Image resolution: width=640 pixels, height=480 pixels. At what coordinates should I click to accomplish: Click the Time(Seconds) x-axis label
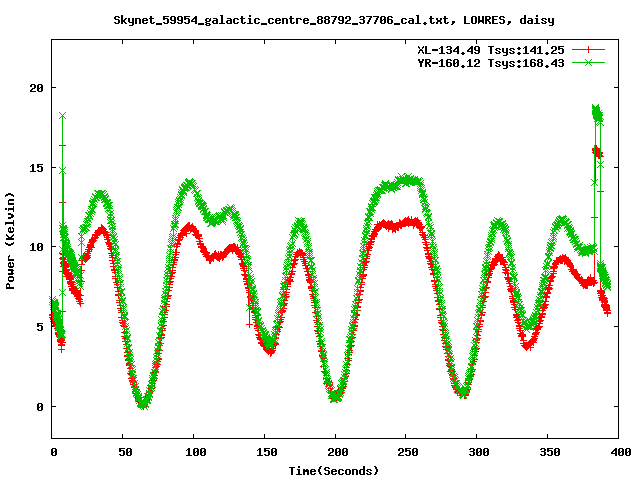[333, 471]
